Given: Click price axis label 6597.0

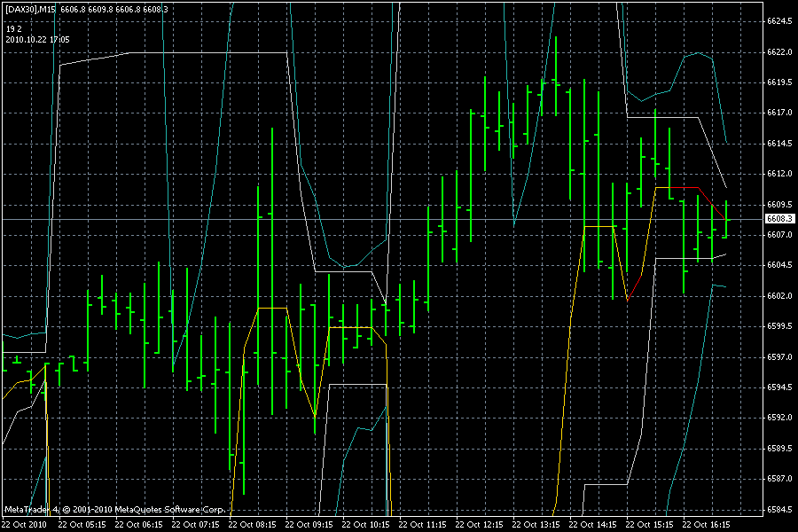Looking at the screenshot, I should (779, 356).
